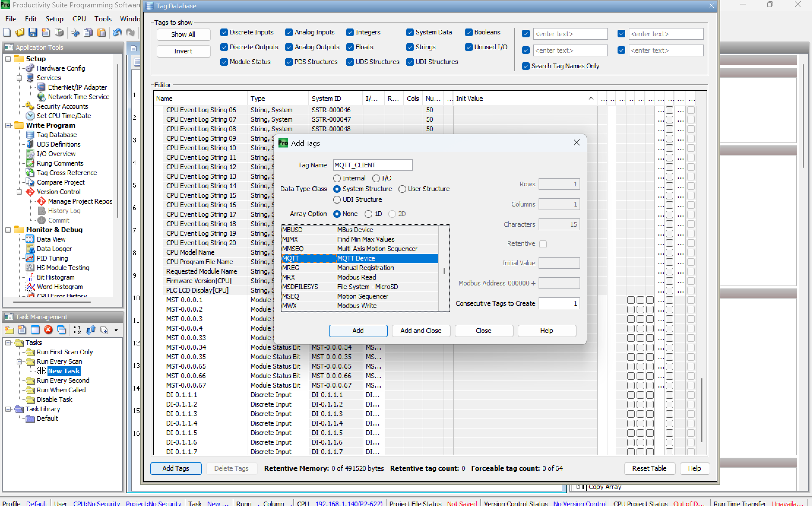Click the Open Project folder icon

(x=20, y=32)
